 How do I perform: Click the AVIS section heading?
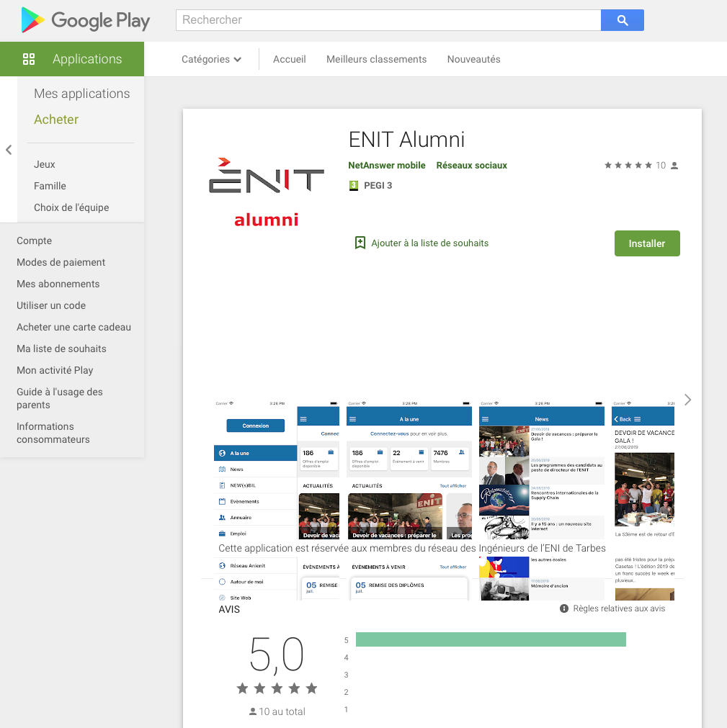(229, 610)
